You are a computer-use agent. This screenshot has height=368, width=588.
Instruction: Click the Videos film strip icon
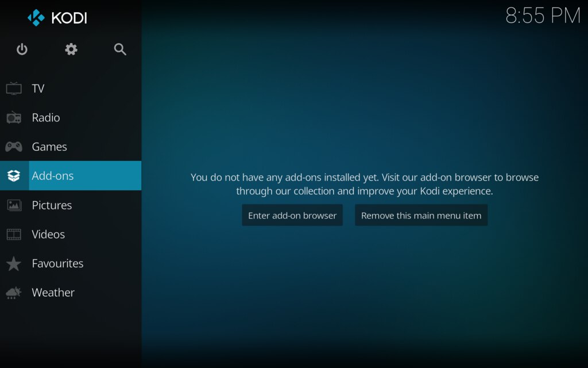point(14,235)
